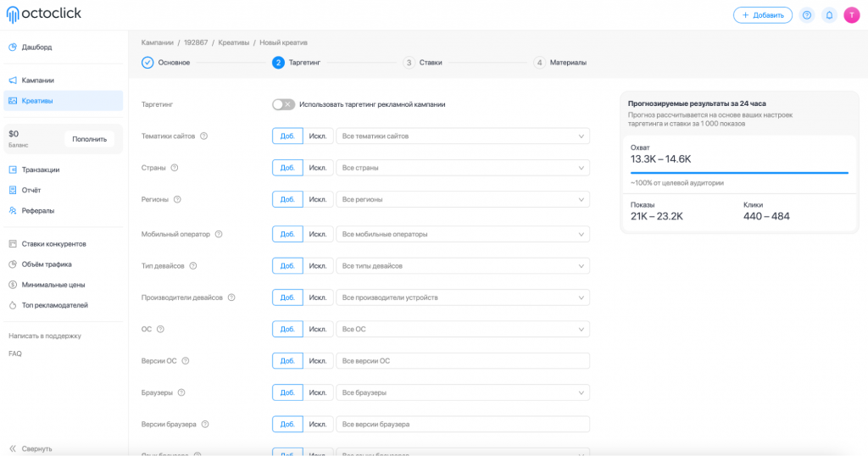This screenshot has height=456, width=868.
Task: Open Все ОС dropdown
Action: [463, 329]
